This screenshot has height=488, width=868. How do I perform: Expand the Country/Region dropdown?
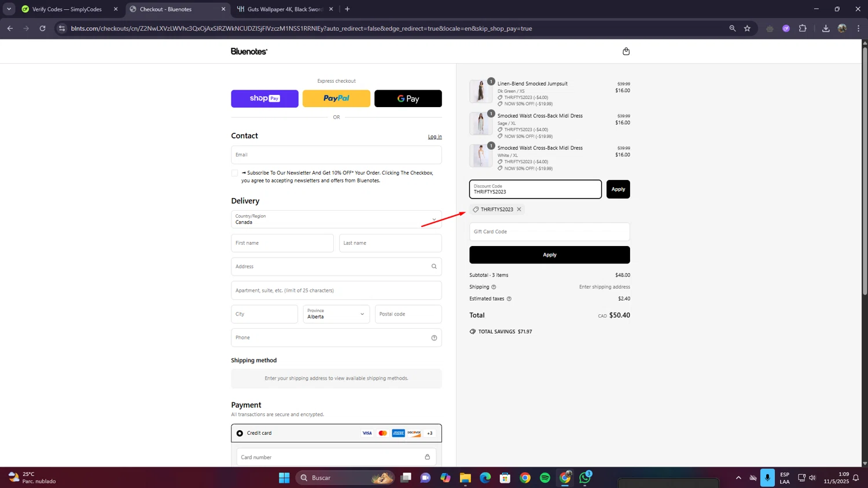click(336, 219)
